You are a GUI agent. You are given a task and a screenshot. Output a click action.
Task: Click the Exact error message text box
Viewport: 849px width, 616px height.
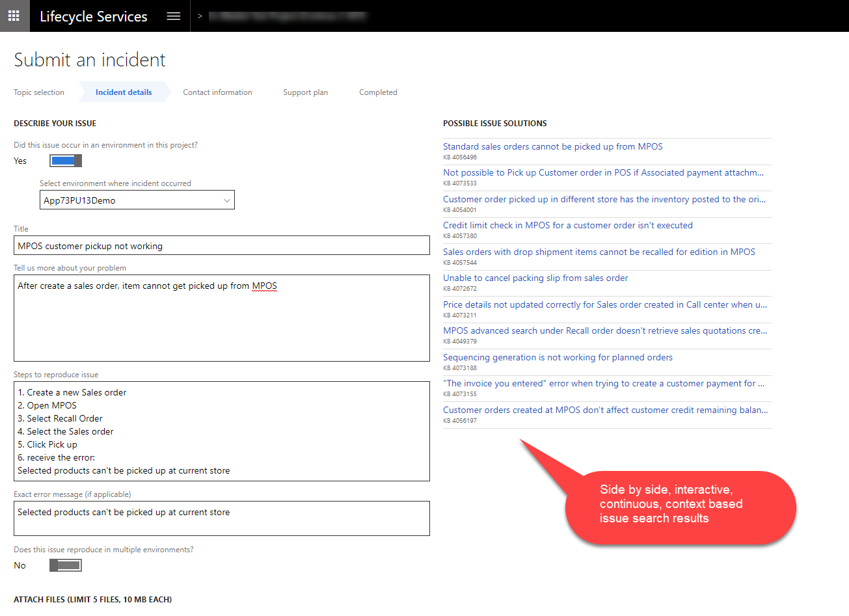coord(221,518)
